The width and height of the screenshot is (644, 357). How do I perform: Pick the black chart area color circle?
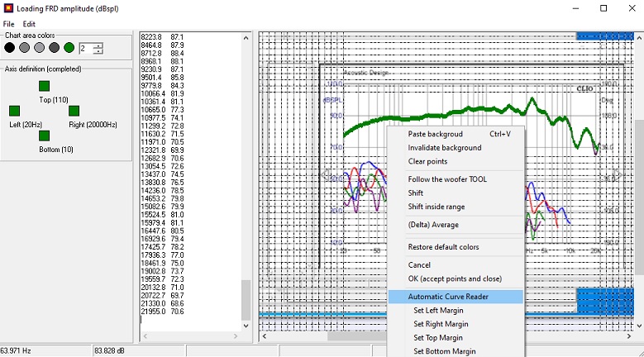[x=9, y=48]
